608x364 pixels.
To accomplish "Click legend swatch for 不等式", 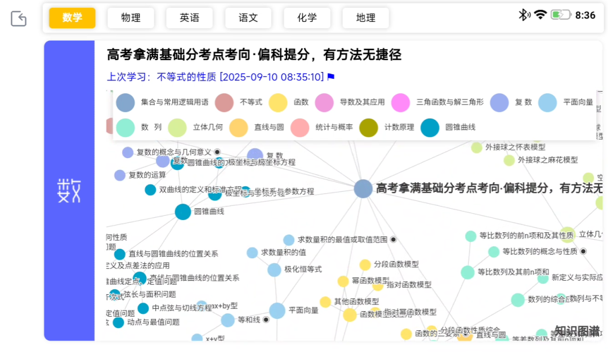I will coord(224,102).
